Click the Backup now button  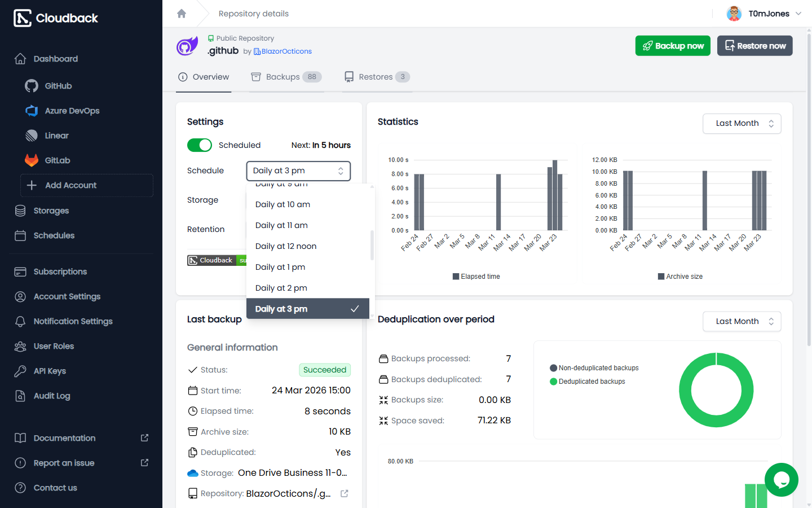pyautogui.click(x=673, y=46)
